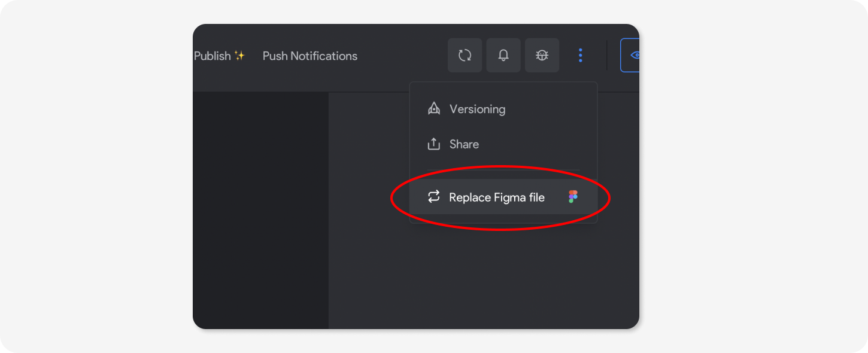Image resolution: width=868 pixels, height=353 pixels.
Task: Click the sparkle emoji next to Publish
Action: pyautogui.click(x=239, y=56)
